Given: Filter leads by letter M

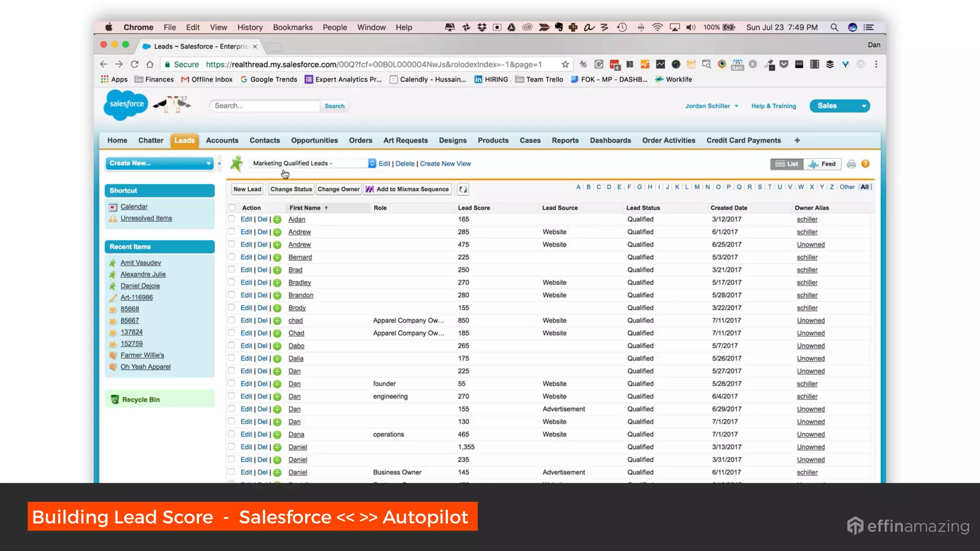Looking at the screenshot, I should point(697,187).
